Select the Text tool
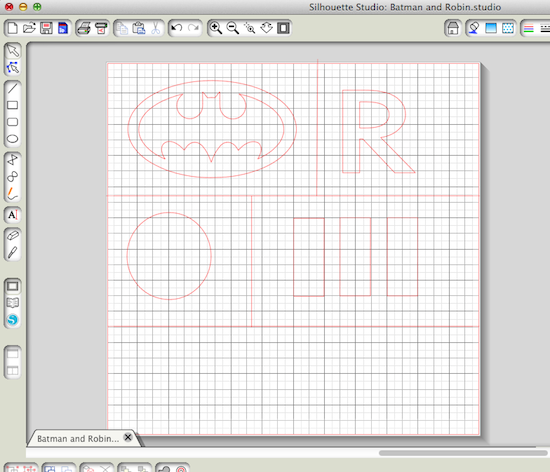 [13, 215]
